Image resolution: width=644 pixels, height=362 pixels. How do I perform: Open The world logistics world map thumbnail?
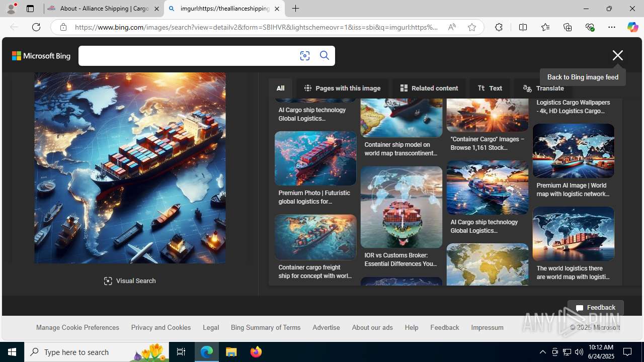[574, 234]
